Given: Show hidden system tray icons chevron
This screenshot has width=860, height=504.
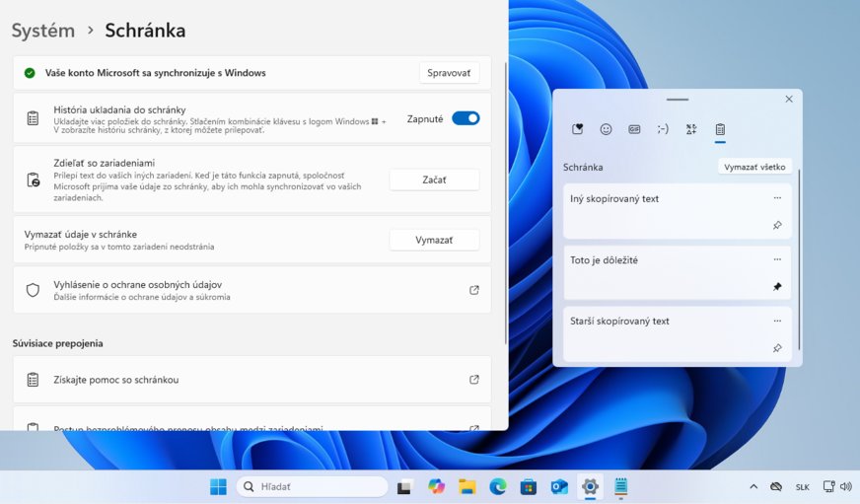Looking at the screenshot, I should [753, 487].
